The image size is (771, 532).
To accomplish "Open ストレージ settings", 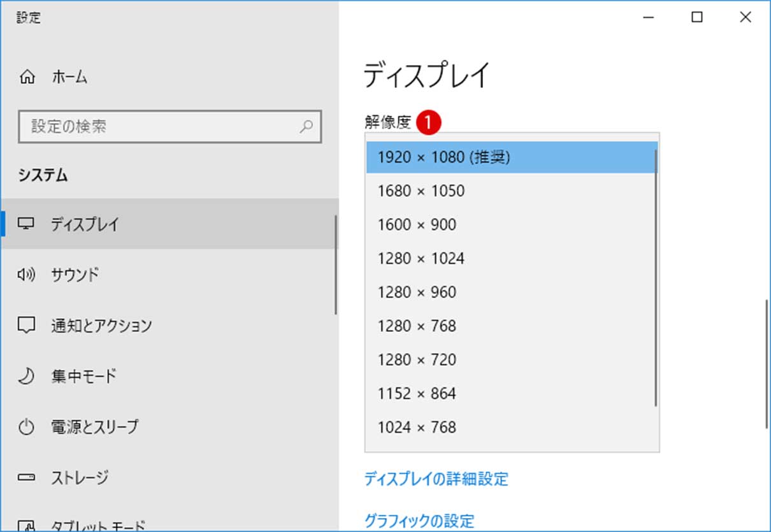I will (x=168, y=477).
